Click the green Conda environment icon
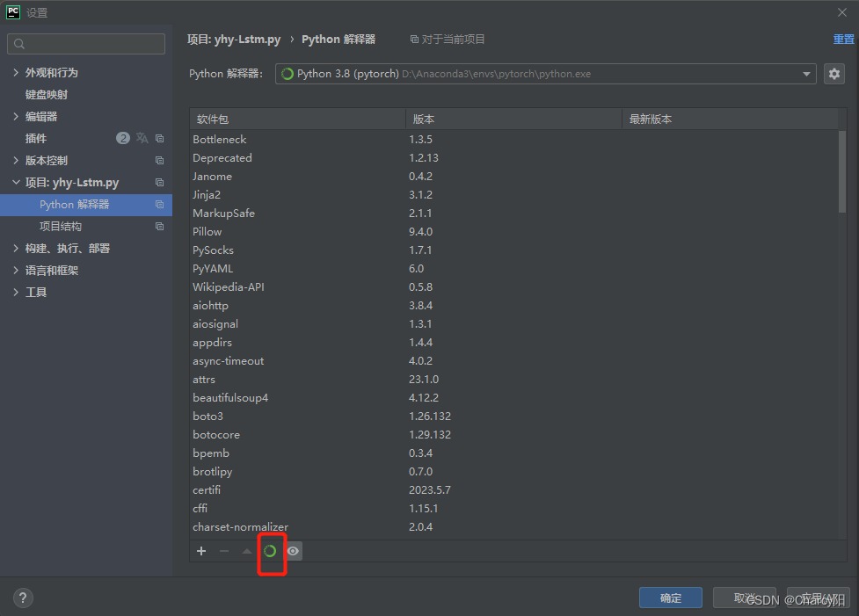Image resolution: width=859 pixels, height=616 pixels. (x=270, y=551)
